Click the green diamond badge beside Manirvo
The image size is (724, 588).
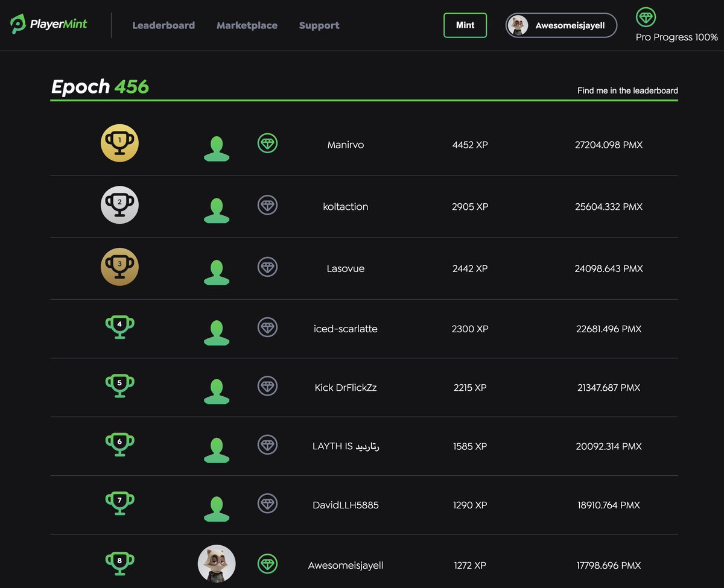268,144
